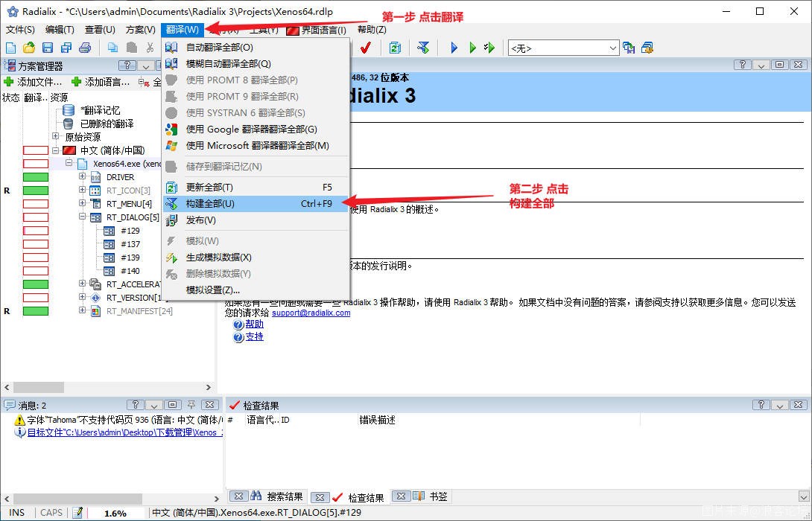This screenshot has height=521, width=812.
Task: Click the 错误描述 column header
Action: pyautogui.click(x=378, y=420)
